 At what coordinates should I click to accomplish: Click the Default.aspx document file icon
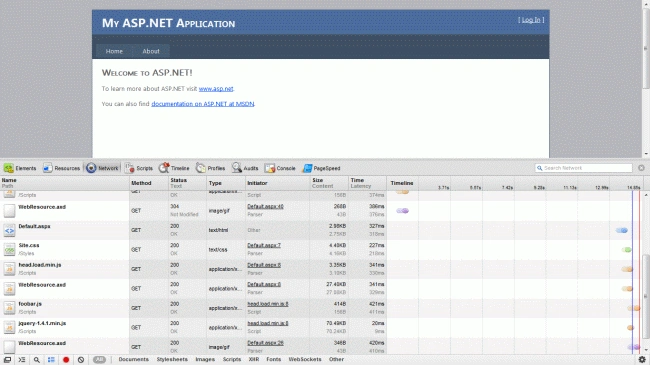(x=9, y=230)
